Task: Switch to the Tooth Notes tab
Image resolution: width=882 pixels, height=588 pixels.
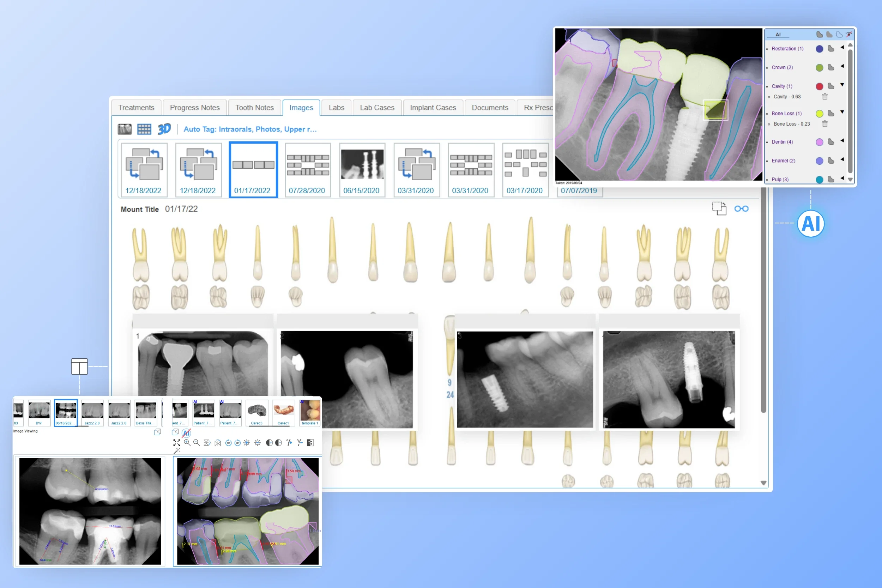Action: (255, 108)
